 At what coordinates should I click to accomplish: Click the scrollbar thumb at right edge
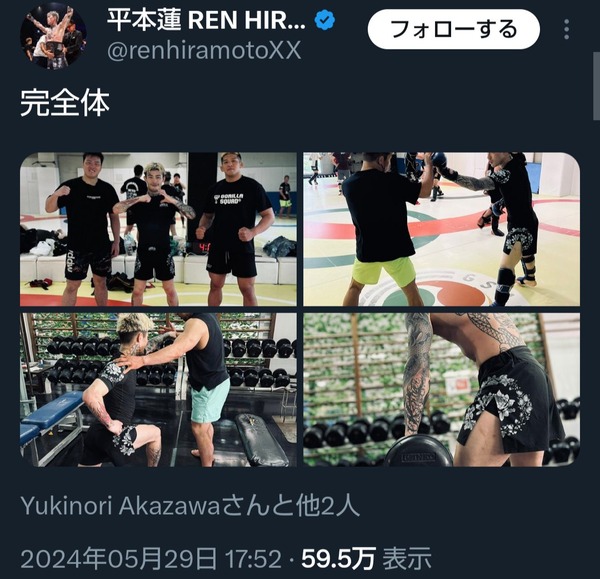coord(597,86)
